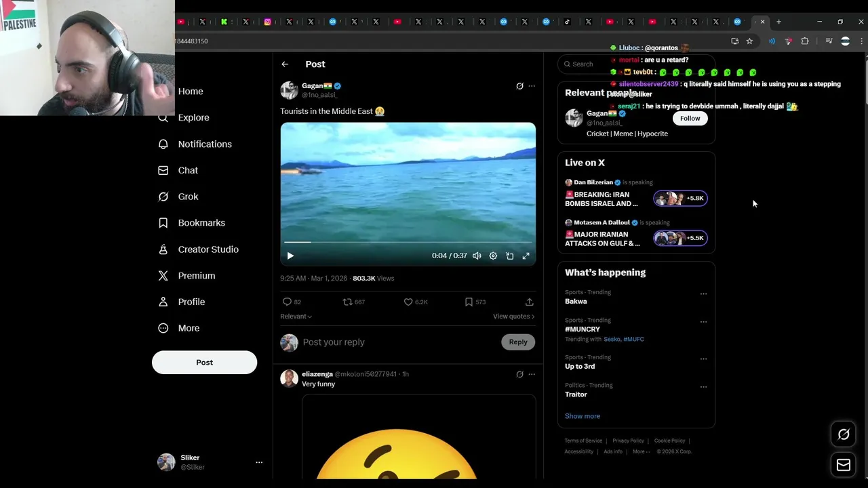Switch to the Instagram browser tab

[268, 22]
